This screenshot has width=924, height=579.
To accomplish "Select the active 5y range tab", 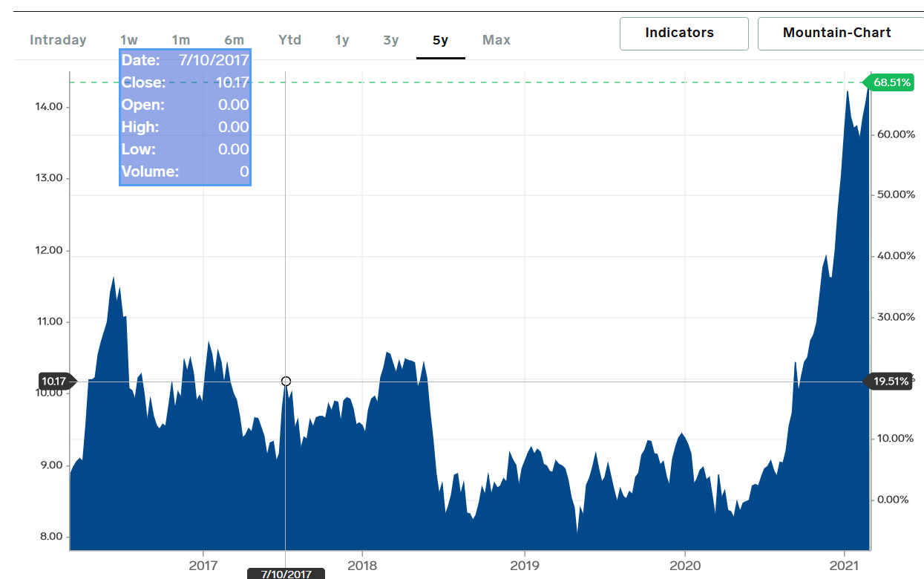I will [x=441, y=40].
